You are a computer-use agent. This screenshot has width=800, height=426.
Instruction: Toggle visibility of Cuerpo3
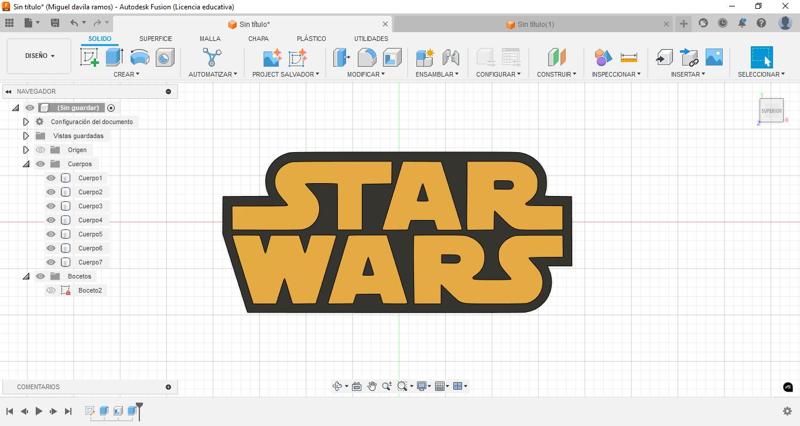[x=51, y=206]
